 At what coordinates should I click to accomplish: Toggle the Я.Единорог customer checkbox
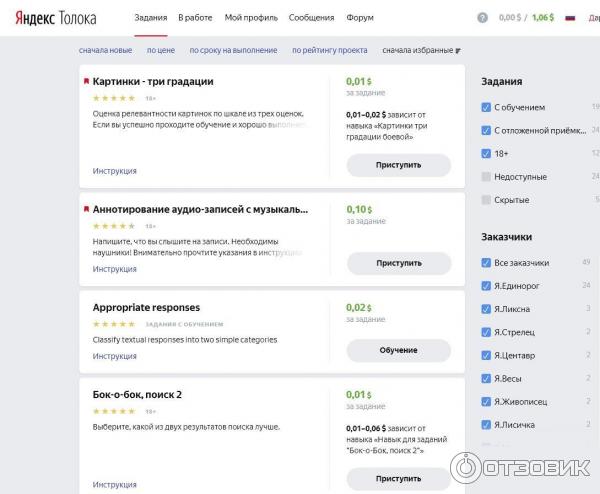pos(486,286)
